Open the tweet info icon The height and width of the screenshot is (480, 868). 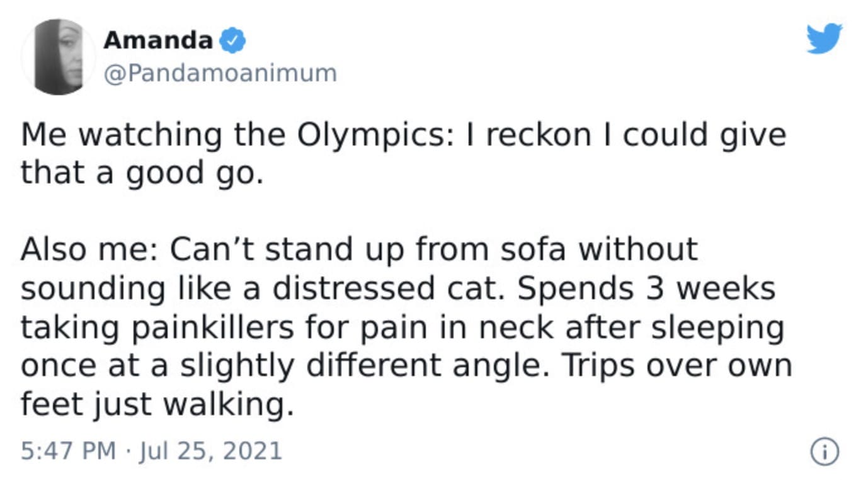824,452
